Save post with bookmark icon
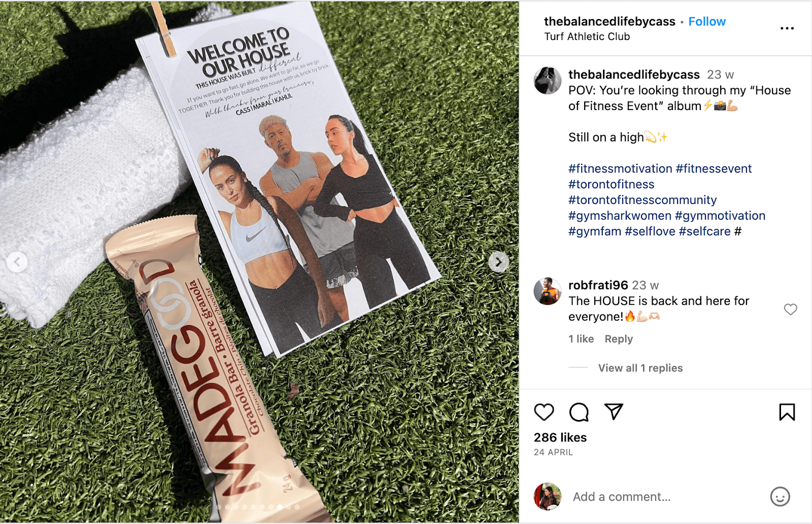The image size is (812, 524). point(787,412)
